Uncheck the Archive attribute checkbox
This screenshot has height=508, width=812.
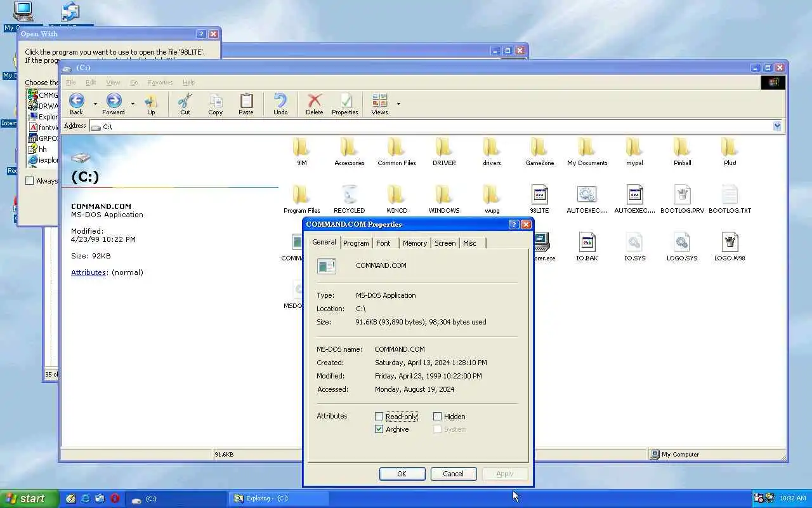[x=379, y=429]
